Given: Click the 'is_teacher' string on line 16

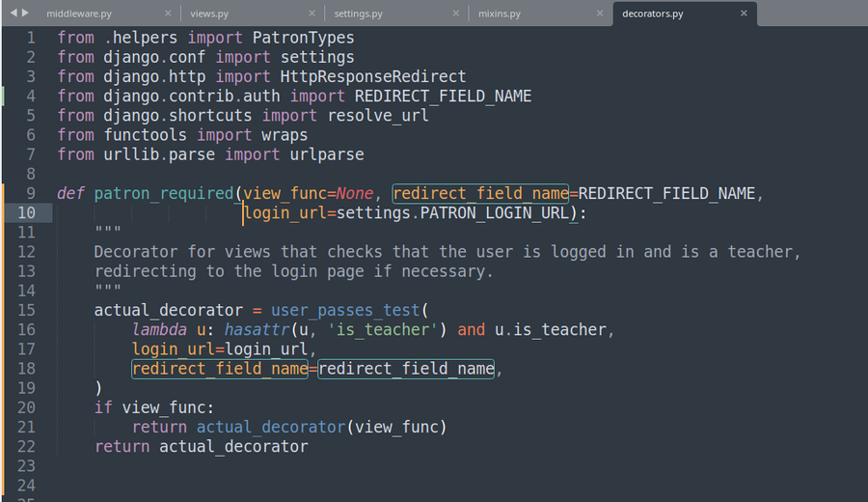Looking at the screenshot, I should coord(383,330).
